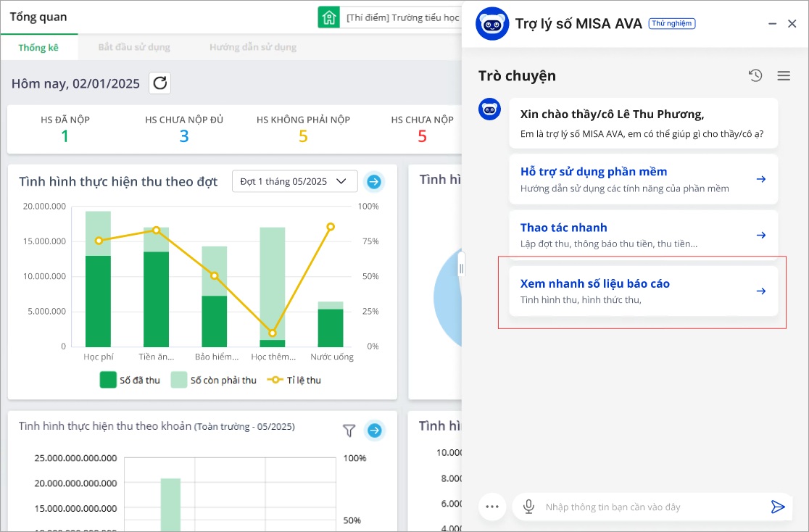Click the Trò chuyện heading

point(517,76)
